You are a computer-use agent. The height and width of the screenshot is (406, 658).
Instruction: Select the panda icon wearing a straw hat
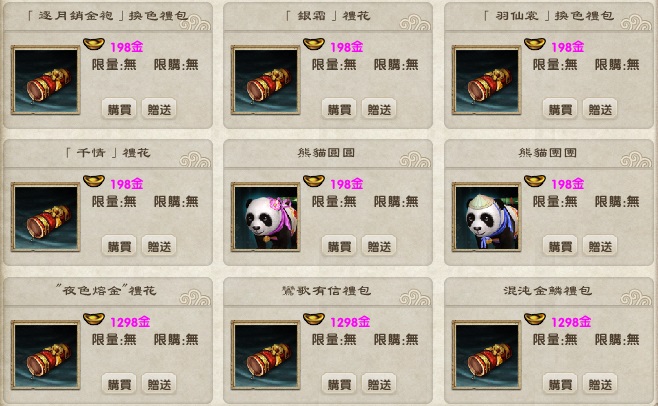(487, 217)
